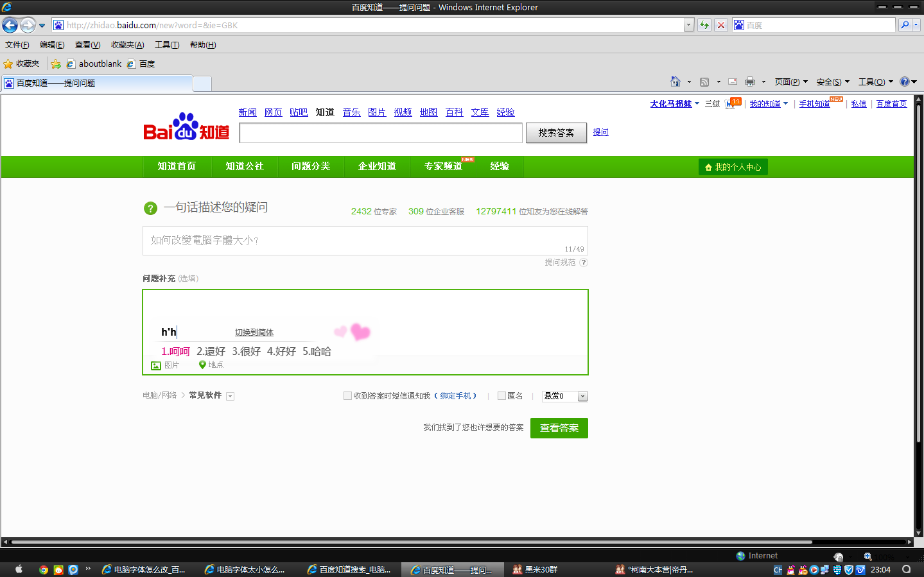Click the 切换到简体 link in the IME popup

(x=254, y=332)
